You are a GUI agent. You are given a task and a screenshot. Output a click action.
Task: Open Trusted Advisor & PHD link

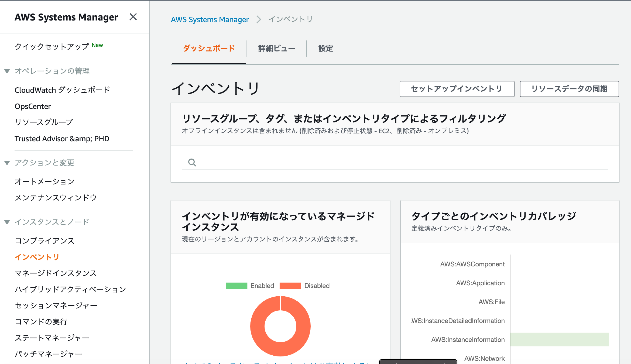(x=62, y=139)
